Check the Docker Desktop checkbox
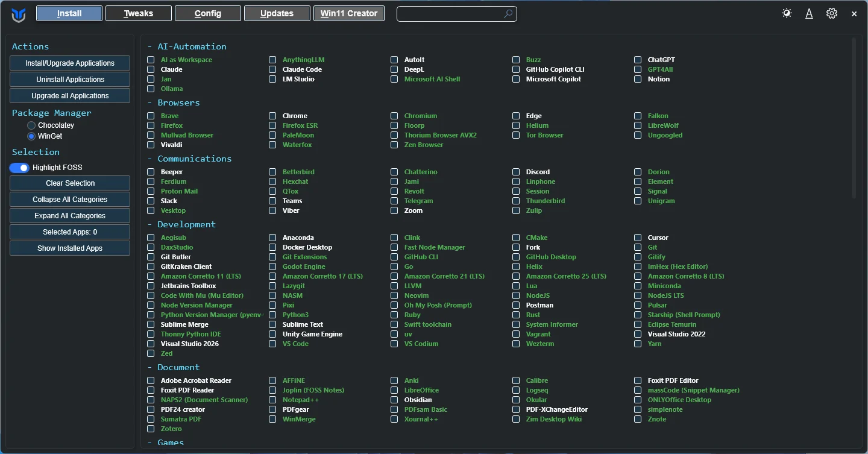The image size is (868, 454). 272,247
